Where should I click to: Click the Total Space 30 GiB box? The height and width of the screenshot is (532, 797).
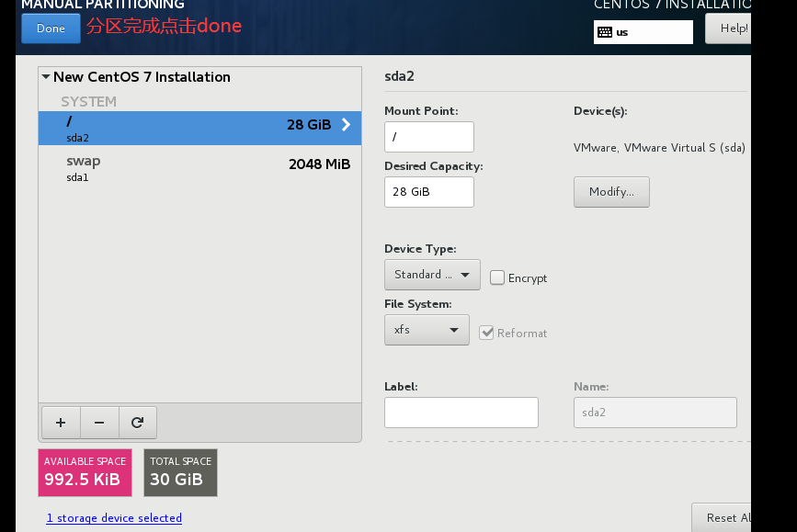click(x=180, y=472)
